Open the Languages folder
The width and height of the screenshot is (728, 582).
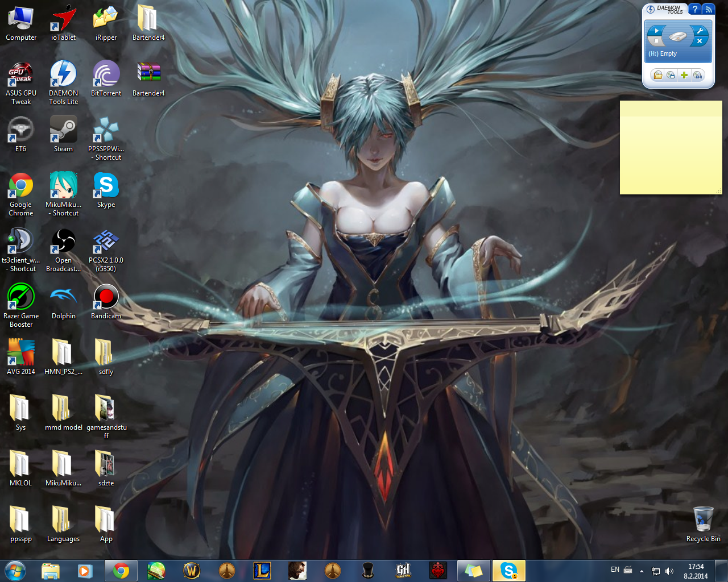63,524
